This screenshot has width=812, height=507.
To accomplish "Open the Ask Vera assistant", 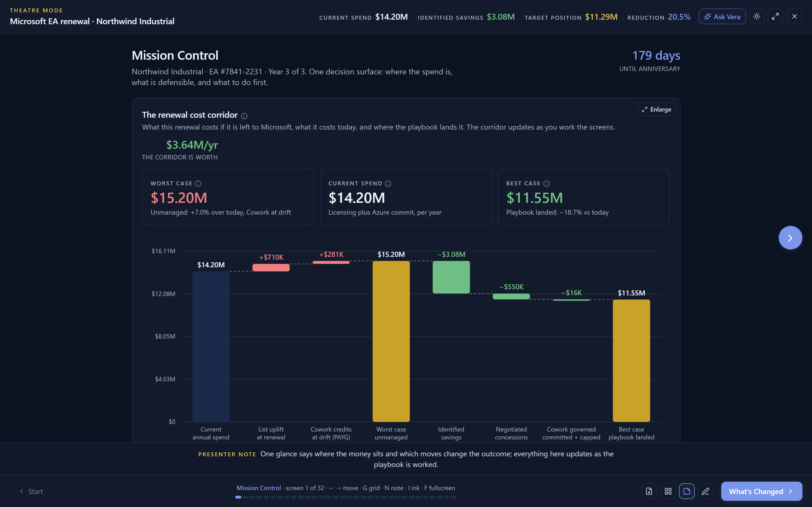I will [722, 16].
